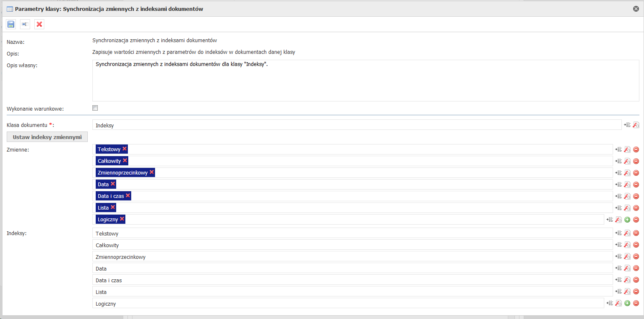Remove the Tekstowy tag from Zmienne
This screenshot has width=644, height=319.
[125, 149]
